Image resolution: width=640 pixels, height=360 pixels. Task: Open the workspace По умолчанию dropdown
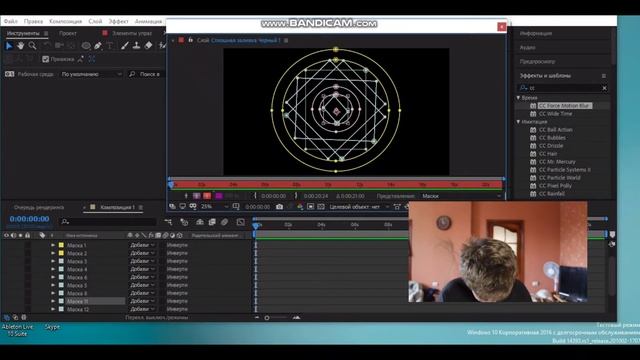(91, 74)
